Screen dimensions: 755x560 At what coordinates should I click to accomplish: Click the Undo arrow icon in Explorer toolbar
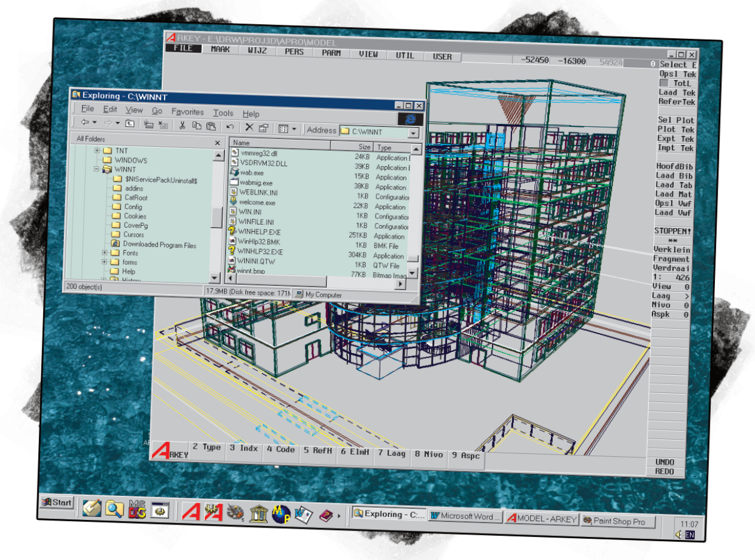pyautogui.click(x=230, y=127)
